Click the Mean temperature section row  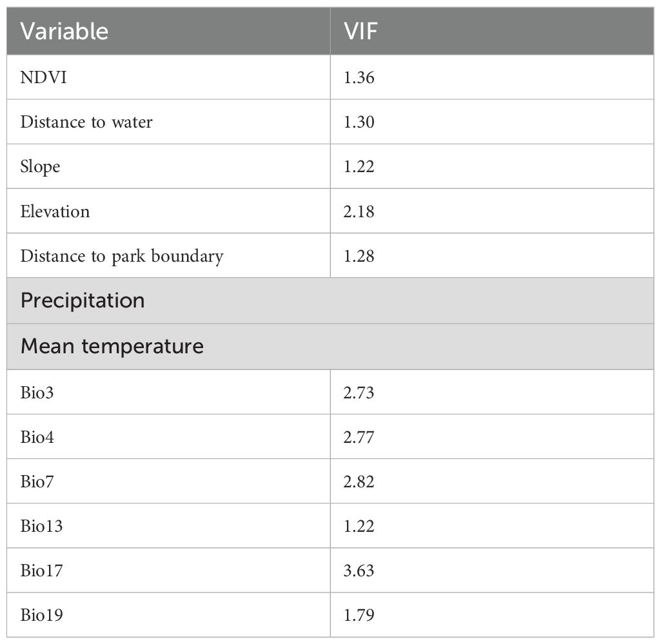[x=112, y=346]
